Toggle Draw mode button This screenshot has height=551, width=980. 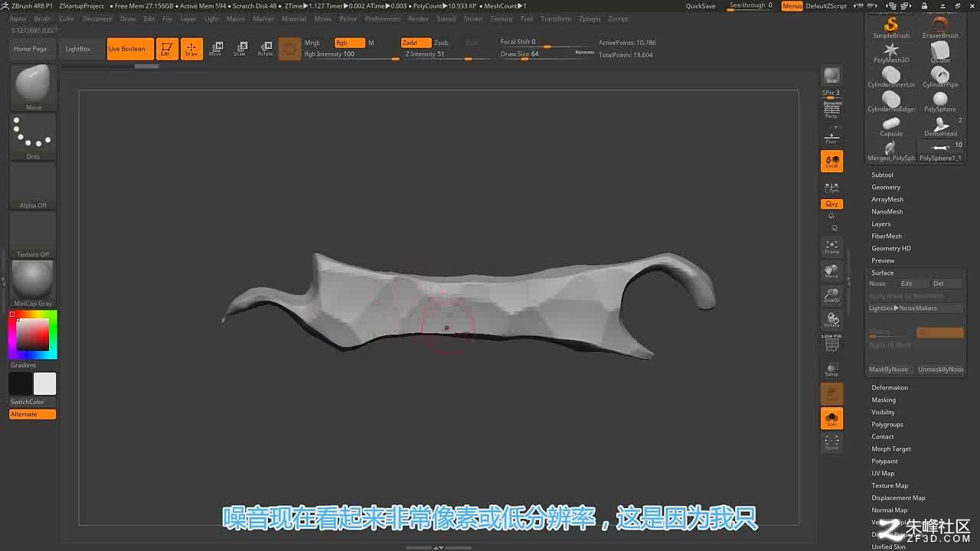point(191,49)
